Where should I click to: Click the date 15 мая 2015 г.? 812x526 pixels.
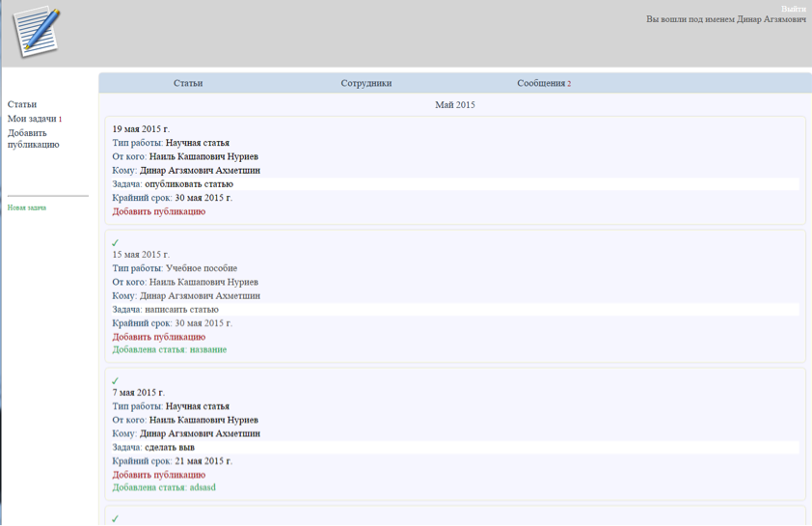[141, 255]
